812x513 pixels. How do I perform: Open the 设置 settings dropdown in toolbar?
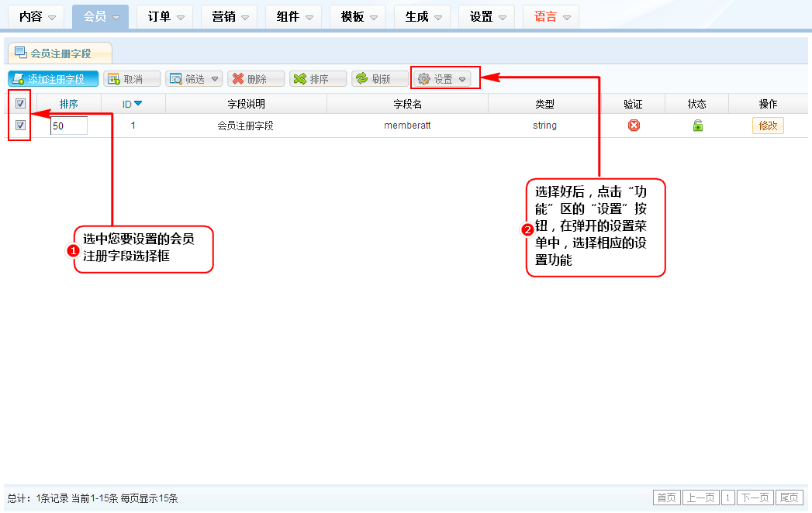[443, 79]
